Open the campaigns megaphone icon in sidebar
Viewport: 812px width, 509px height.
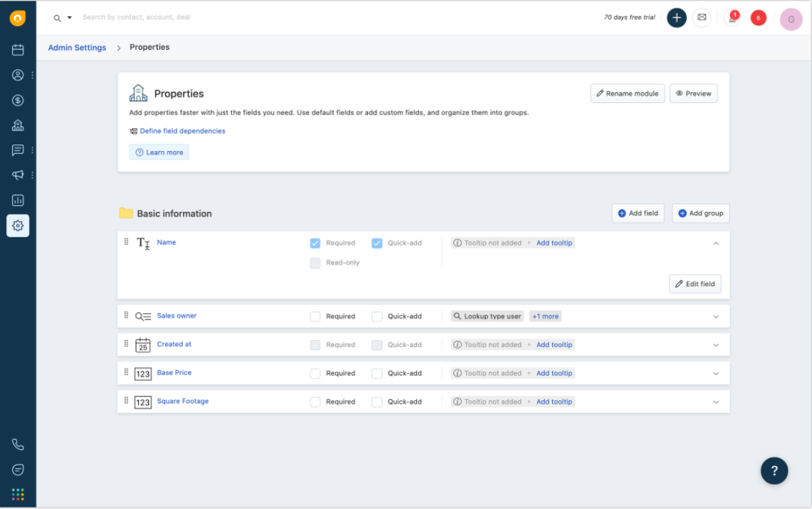pyautogui.click(x=18, y=175)
